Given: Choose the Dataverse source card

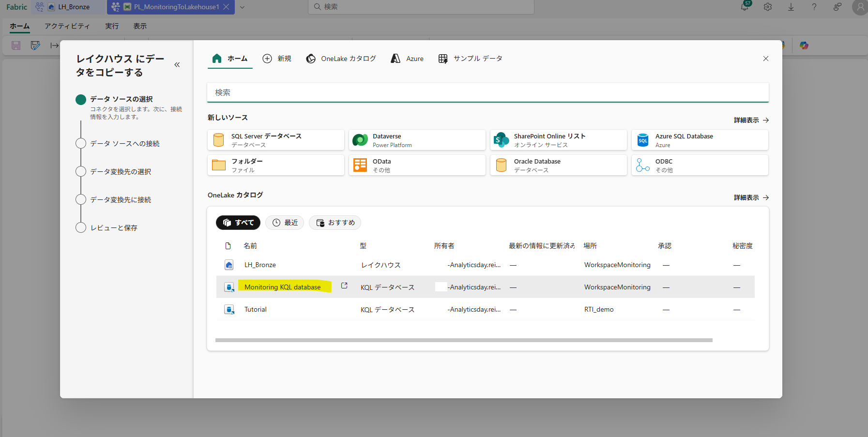Looking at the screenshot, I should pyautogui.click(x=417, y=140).
